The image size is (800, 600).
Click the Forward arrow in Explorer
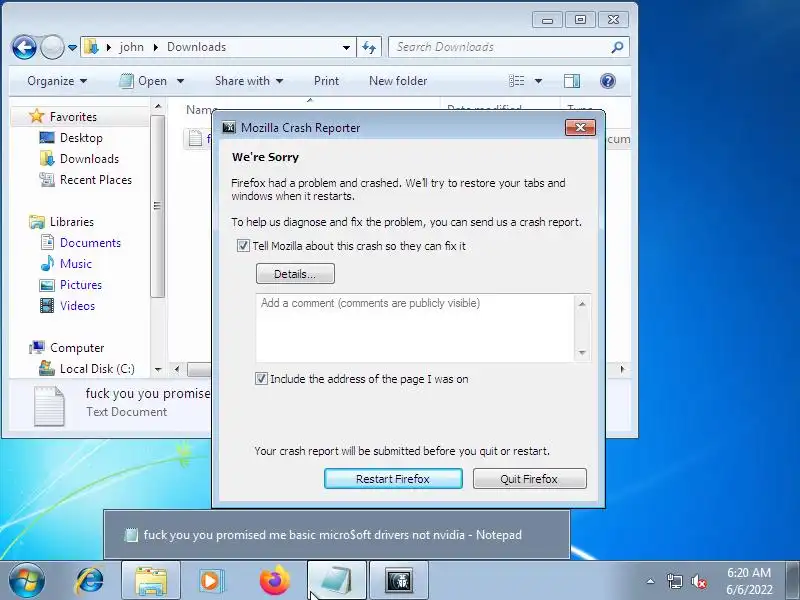[52, 47]
